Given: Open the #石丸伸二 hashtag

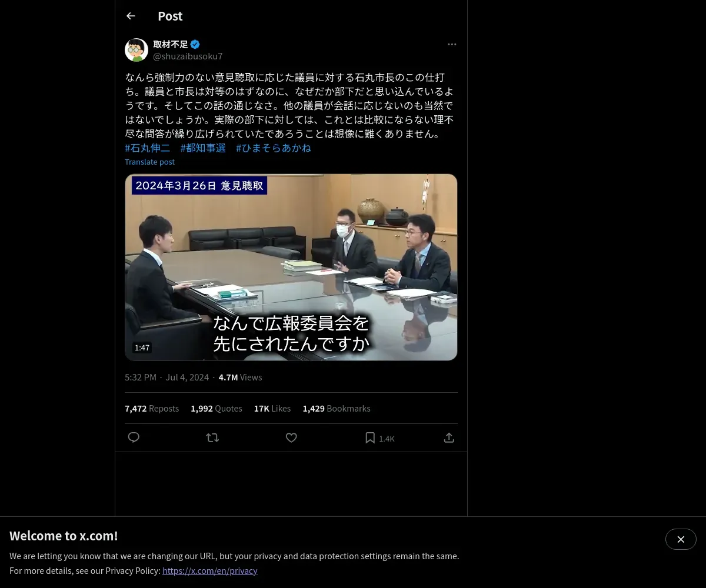Looking at the screenshot, I should [147, 148].
